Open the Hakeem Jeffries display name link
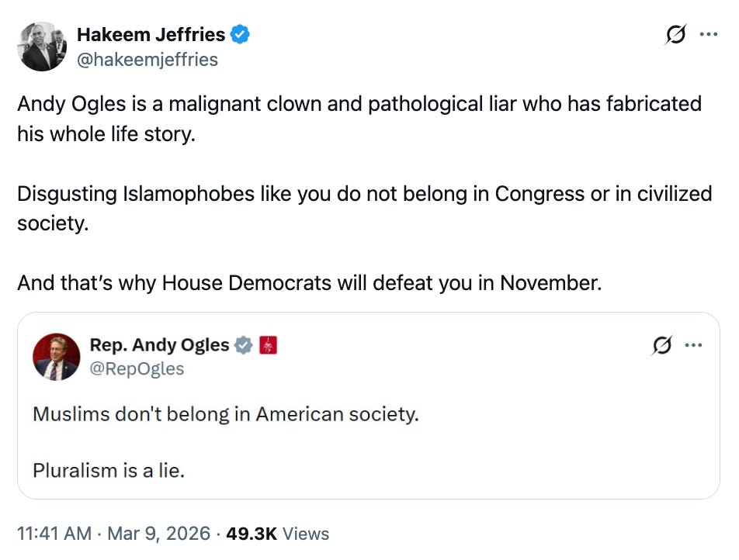Viewport: 739px width, 560px height. click(x=151, y=35)
